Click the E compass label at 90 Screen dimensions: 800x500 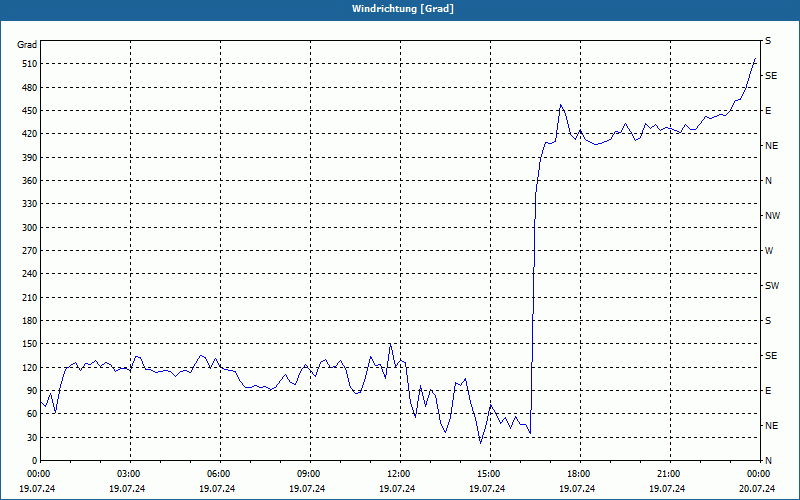click(x=768, y=391)
